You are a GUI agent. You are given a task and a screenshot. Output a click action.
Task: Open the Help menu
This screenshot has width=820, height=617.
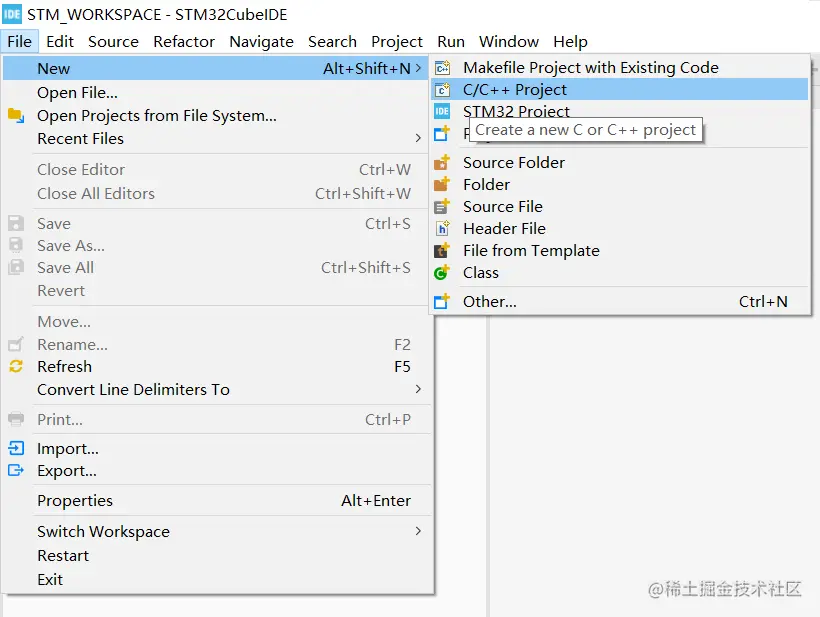[570, 41]
